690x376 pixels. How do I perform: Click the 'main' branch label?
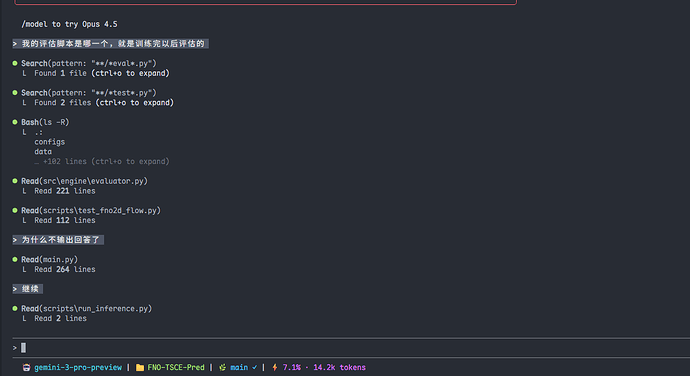pyautogui.click(x=239, y=367)
